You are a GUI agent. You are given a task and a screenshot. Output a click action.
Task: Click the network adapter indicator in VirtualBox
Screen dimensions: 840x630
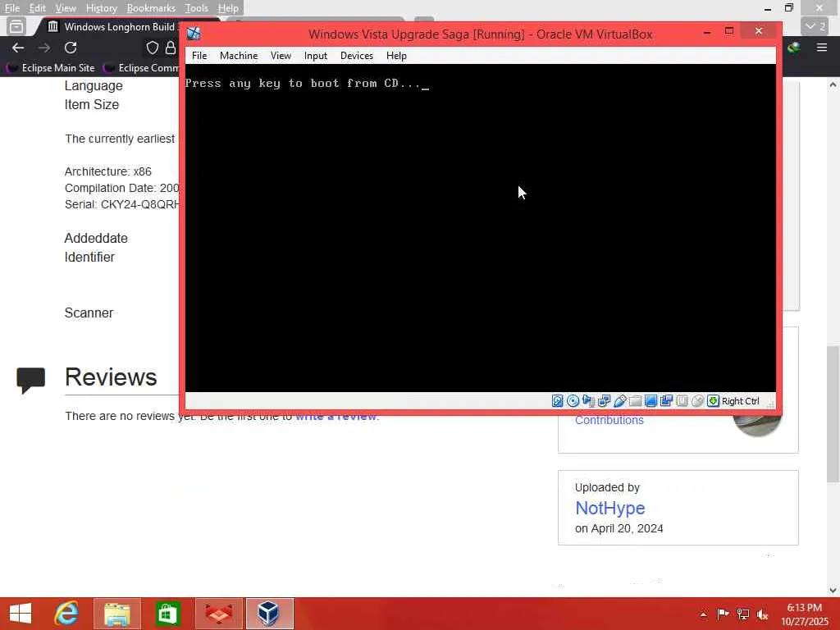(x=605, y=400)
